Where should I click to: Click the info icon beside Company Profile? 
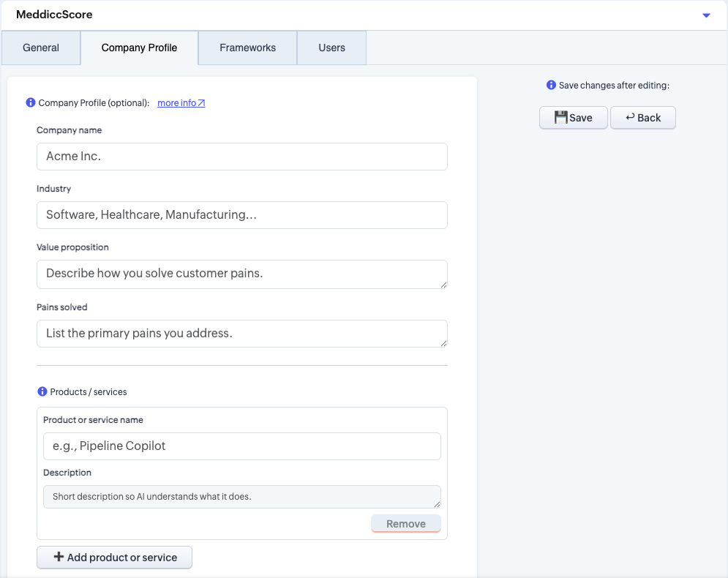click(31, 103)
